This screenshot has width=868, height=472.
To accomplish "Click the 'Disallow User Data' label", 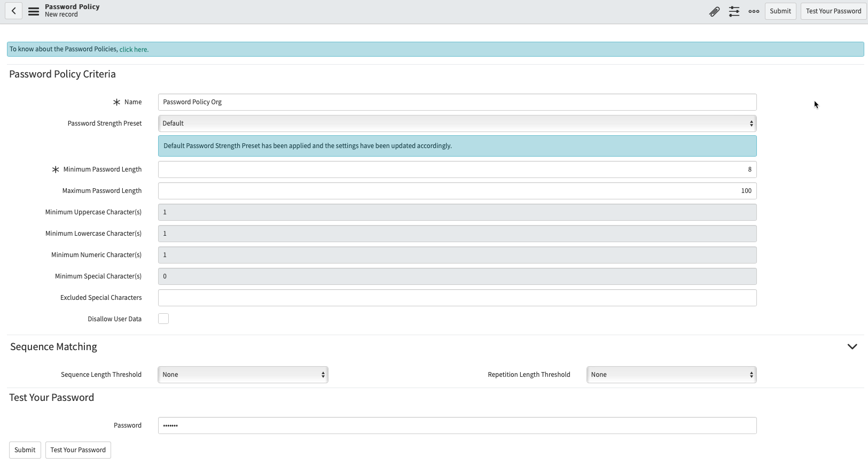I will click(x=115, y=319).
